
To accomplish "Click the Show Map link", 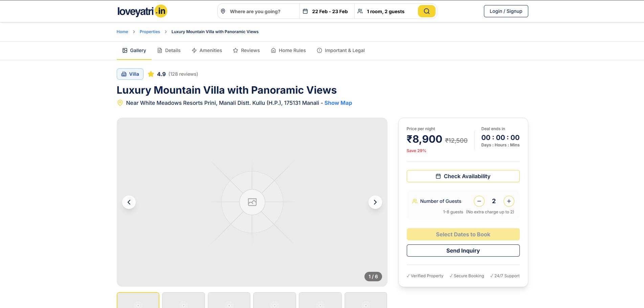I will click(x=338, y=103).
